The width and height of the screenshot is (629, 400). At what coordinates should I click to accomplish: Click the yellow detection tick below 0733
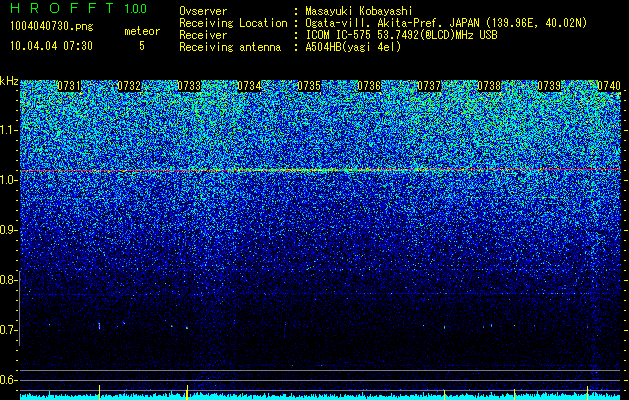tap(187, 391)
